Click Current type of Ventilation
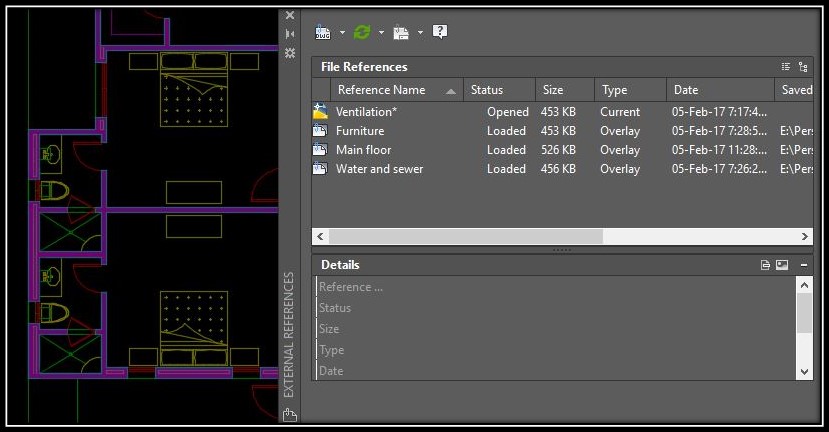 point(620,112)
